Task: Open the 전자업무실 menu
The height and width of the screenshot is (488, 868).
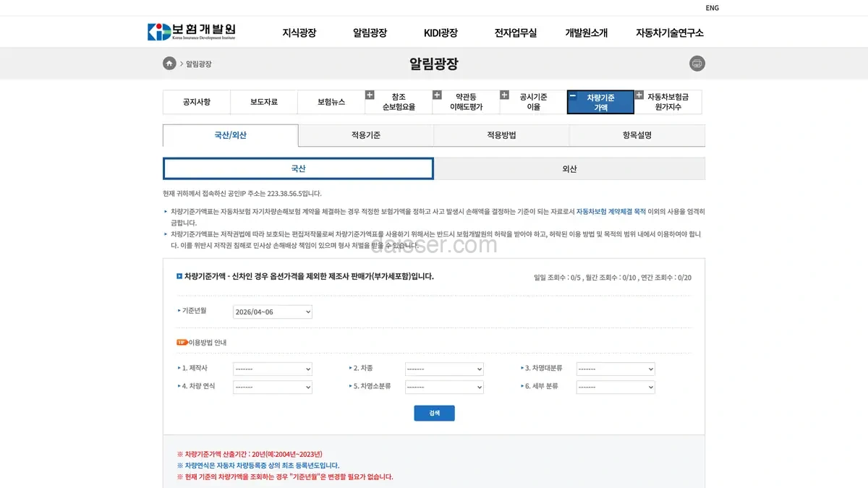Action: coord(516,33)
